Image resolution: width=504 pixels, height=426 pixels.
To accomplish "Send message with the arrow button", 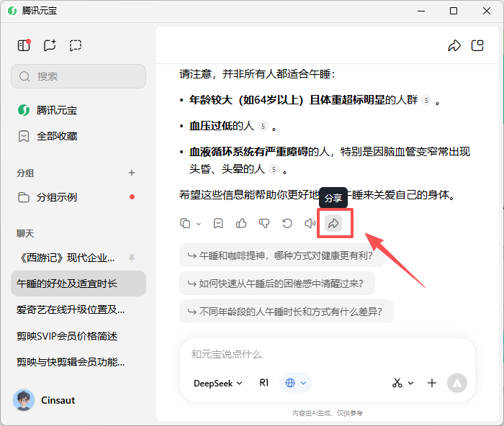I will click(x=456, y=383).
